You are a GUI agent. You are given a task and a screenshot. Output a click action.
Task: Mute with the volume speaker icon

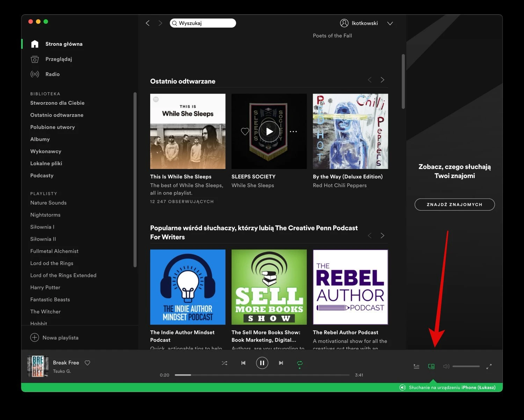446,367
